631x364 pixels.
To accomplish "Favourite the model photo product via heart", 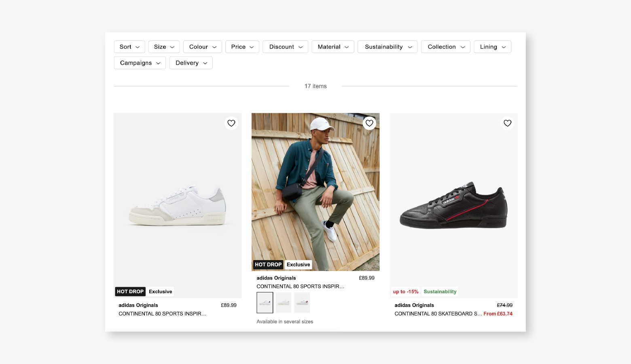I will coord(369,123).
